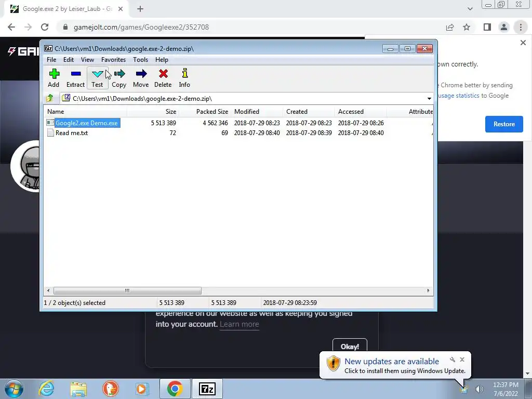The image size is (532, 399).
Task: Launch Internet Explorer from the taskbar
Action: (x=46, y=389)
